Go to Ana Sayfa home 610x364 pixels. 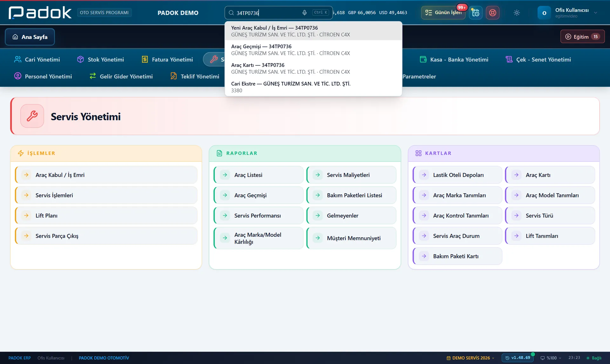[30, 37]
